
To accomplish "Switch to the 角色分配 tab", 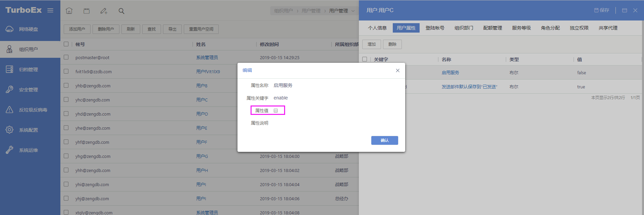I will (550, 28).
